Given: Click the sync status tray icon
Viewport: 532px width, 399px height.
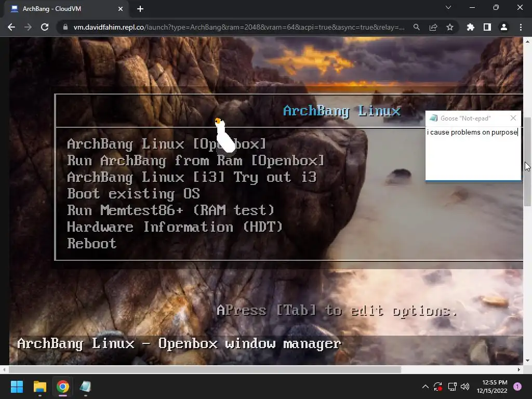Looking at the screenshot, I should pyautogui.click(x=437, y=387).
